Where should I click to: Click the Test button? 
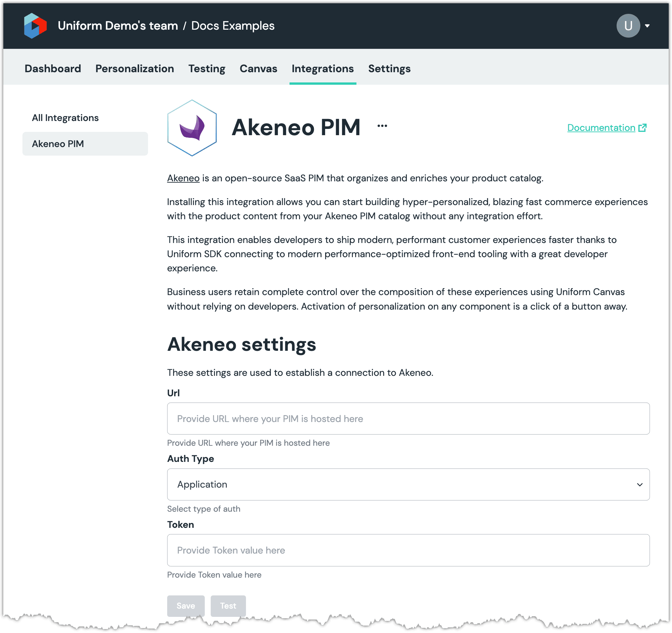click(x=228, y=606)
